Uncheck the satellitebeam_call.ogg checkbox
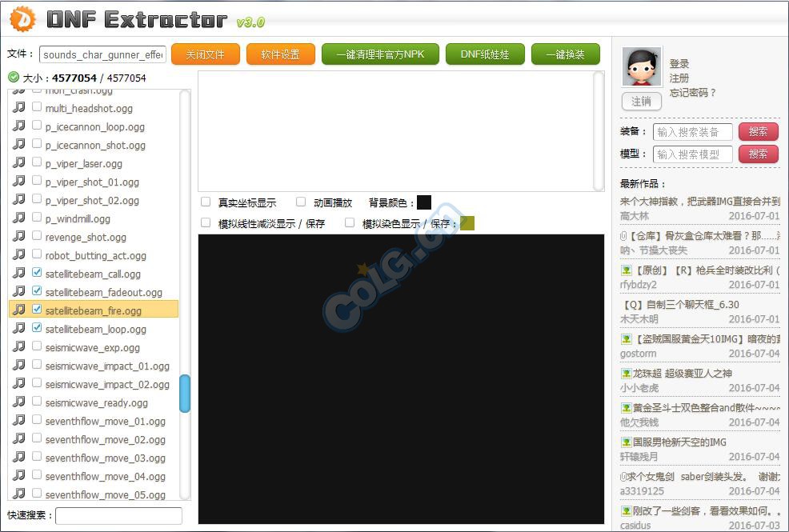This screenshot has width=789, height=532. click(x=37, y=272)
